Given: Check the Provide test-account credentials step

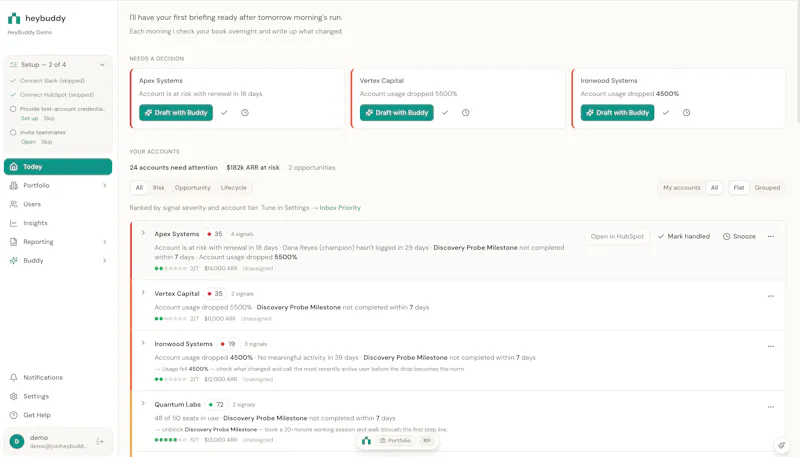Looking at the screenshot, I should 13,109.
